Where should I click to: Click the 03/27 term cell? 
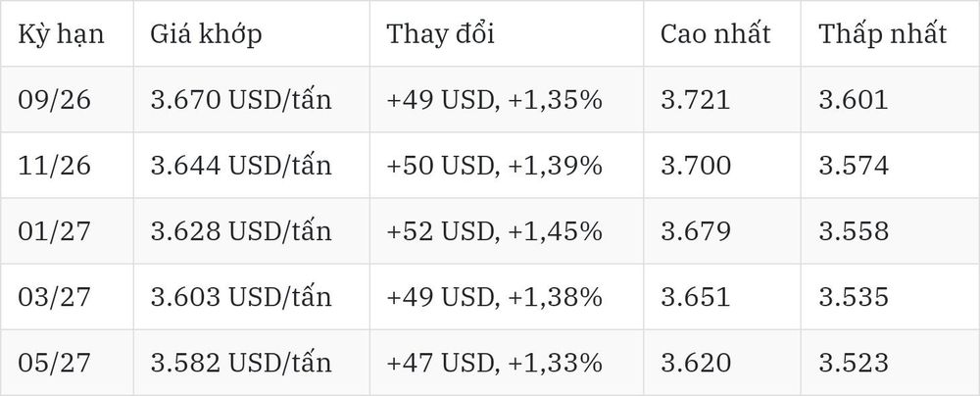(x=67, y=297)
